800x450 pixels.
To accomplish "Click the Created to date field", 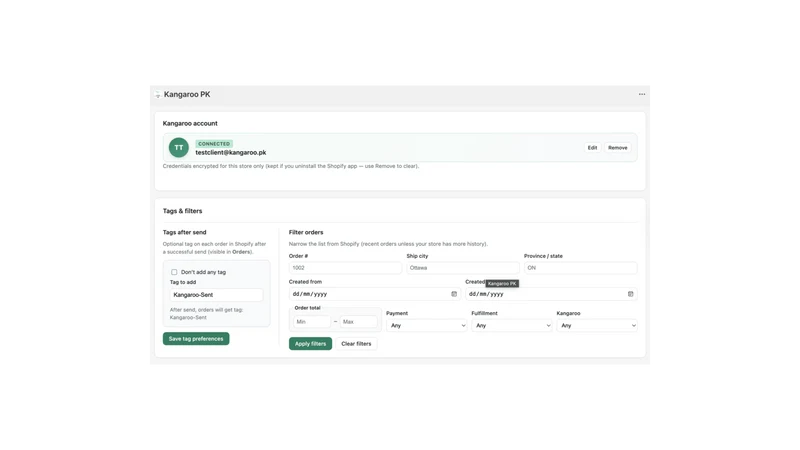I will [x=551, y=294].
